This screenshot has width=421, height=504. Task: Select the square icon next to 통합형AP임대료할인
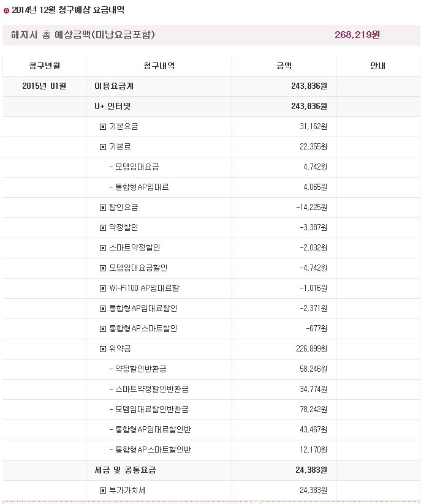click(x=103, y=309)
